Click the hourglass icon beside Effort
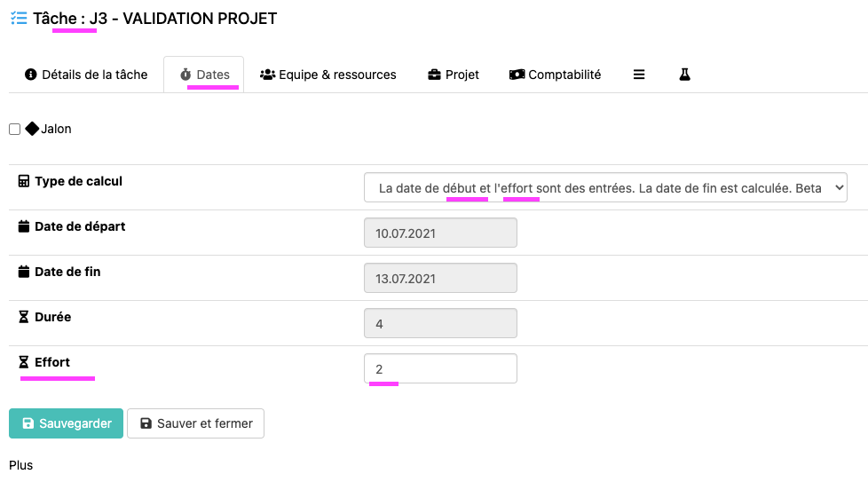The height and width of the screenshot is (482, 868). click(24, 362)
